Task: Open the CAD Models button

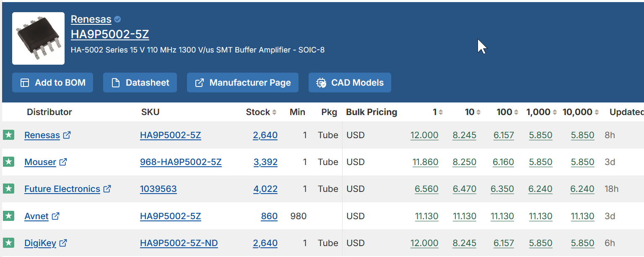Action: coord(350,83)
